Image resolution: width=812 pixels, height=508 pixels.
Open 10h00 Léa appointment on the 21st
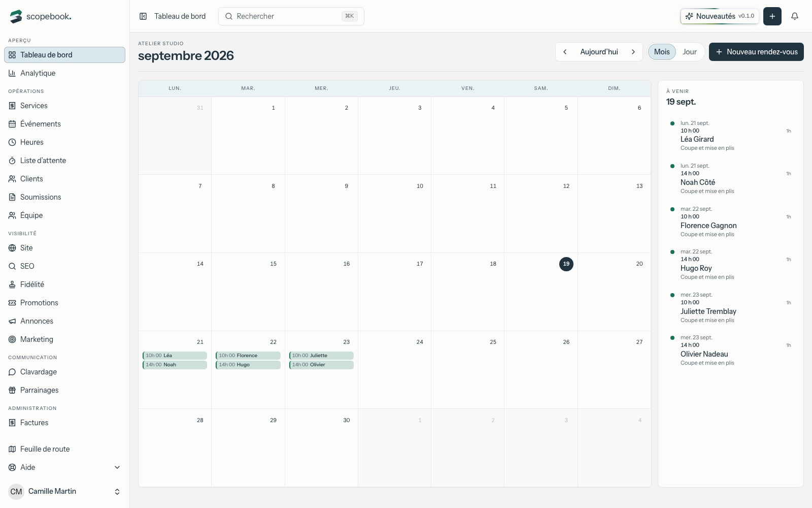175,356
